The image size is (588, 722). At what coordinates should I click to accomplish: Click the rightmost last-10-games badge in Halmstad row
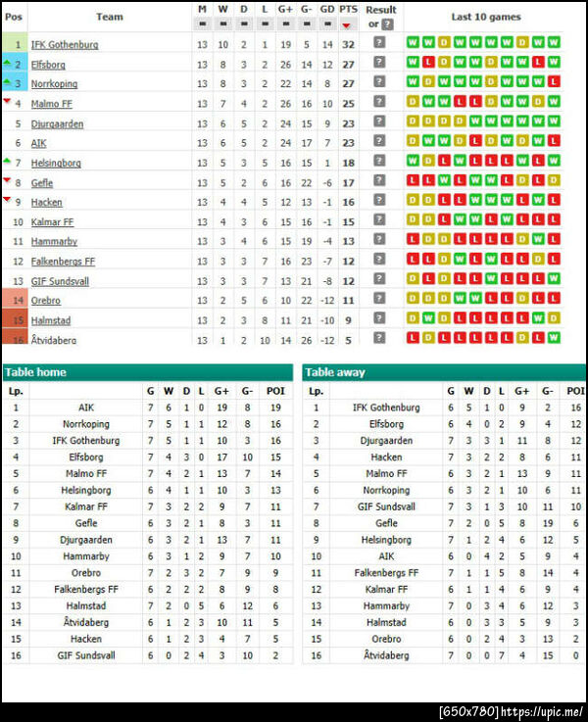[x=554, y=319]
